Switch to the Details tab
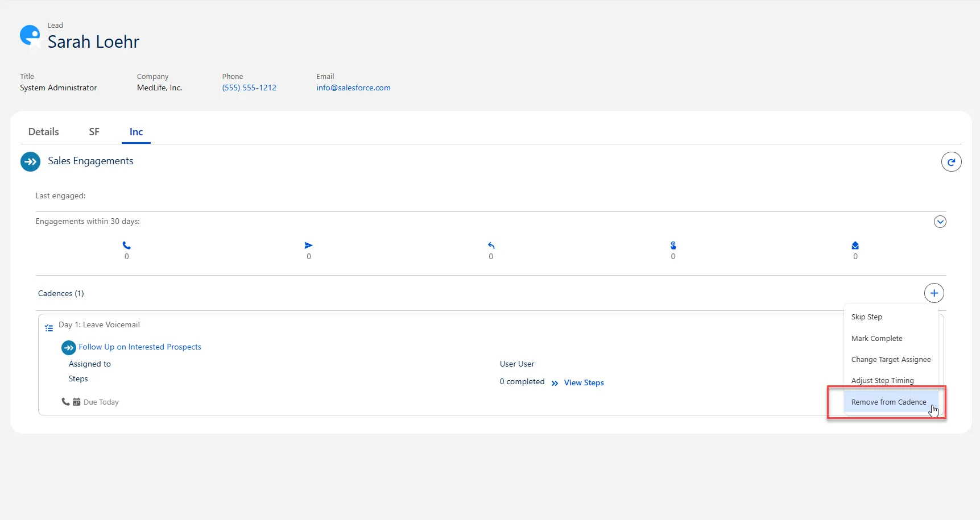The width and height of the screenshot is (980, 520). click(x=44, y=132)
